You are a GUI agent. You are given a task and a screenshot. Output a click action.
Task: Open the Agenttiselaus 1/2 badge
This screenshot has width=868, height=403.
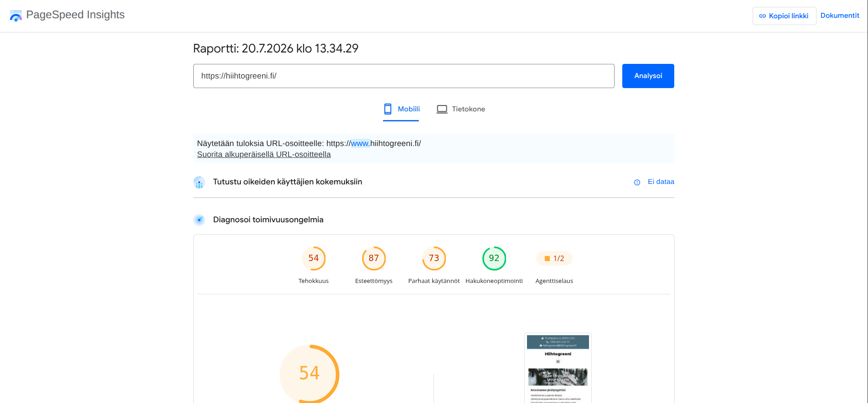click(554, 258)
